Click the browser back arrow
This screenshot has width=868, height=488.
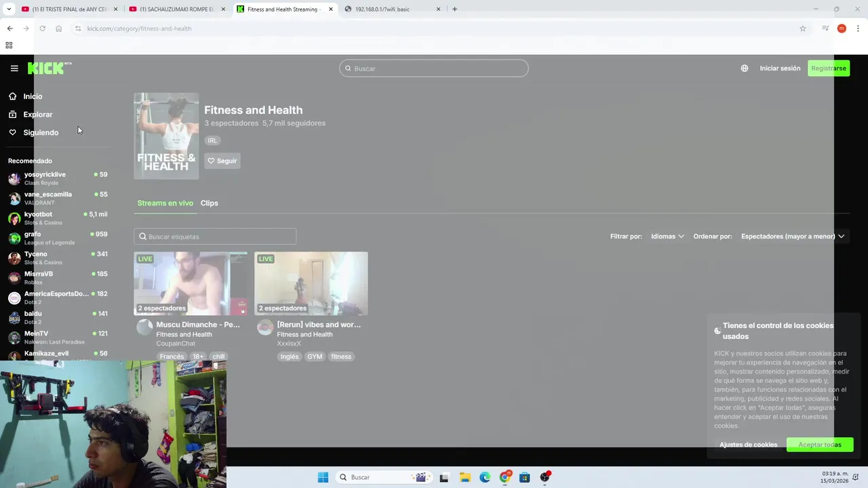click(x=9, y=28)
